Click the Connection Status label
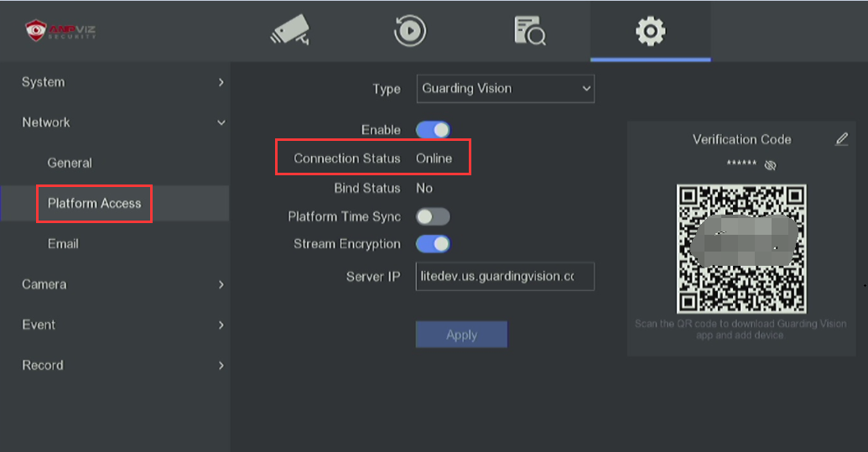Screen dimensions: 868x452 [x=346, y=158]
